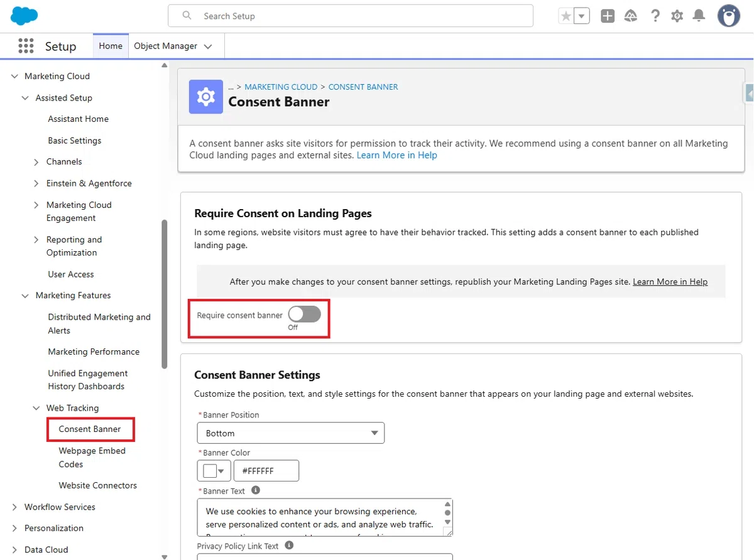Expand the Channels tree node
Viewport: 754px width, 560px height.
pos(36,162)
